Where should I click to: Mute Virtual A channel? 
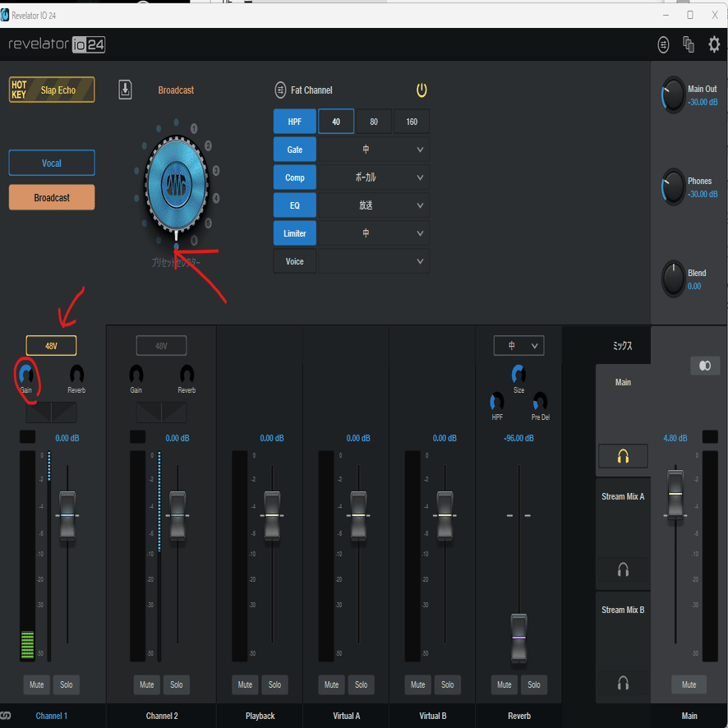[x=331, y=684]
